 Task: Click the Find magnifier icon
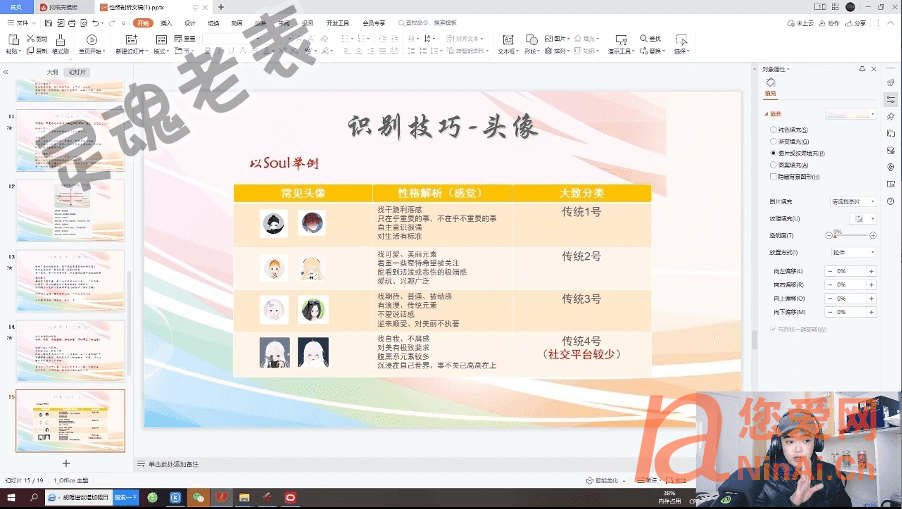[643, 39]
